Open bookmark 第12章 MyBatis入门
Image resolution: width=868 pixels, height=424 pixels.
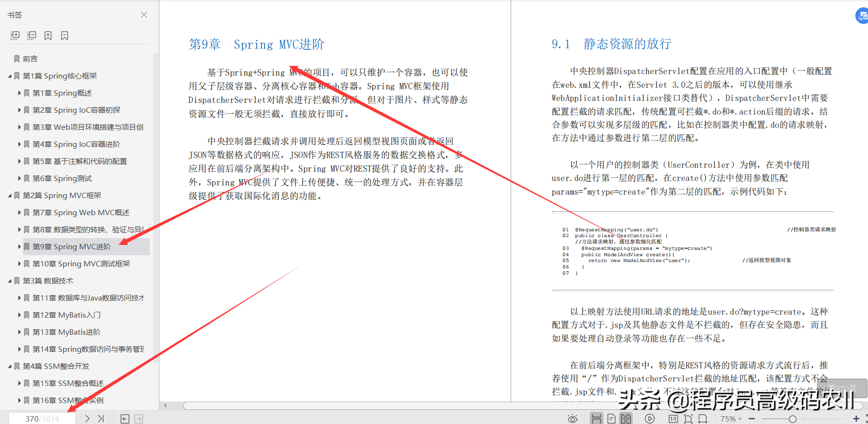[66, 315]
